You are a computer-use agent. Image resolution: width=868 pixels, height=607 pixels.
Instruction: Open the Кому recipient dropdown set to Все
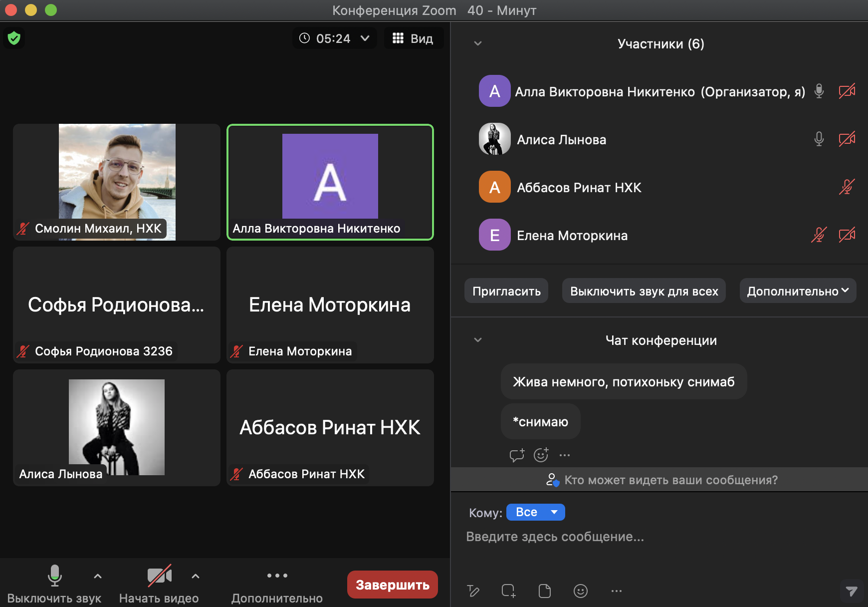coord(535,512)
